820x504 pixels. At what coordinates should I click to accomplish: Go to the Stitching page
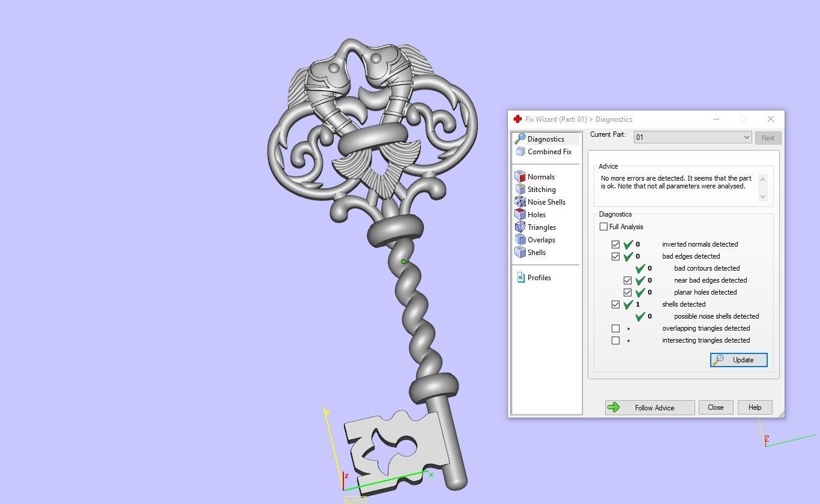(x=541, y=190)
